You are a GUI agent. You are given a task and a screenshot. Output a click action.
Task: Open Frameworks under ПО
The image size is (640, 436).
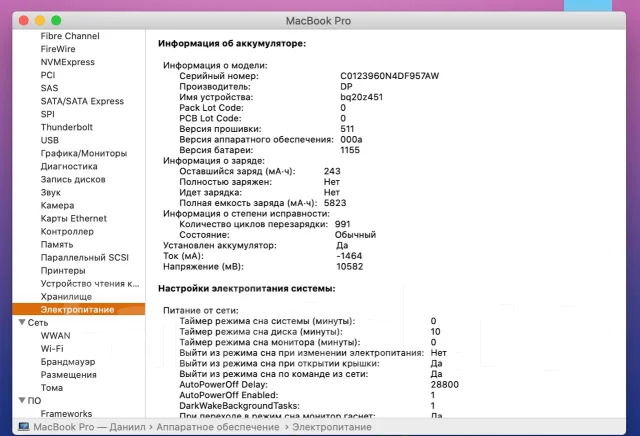[x=66, y=414]
